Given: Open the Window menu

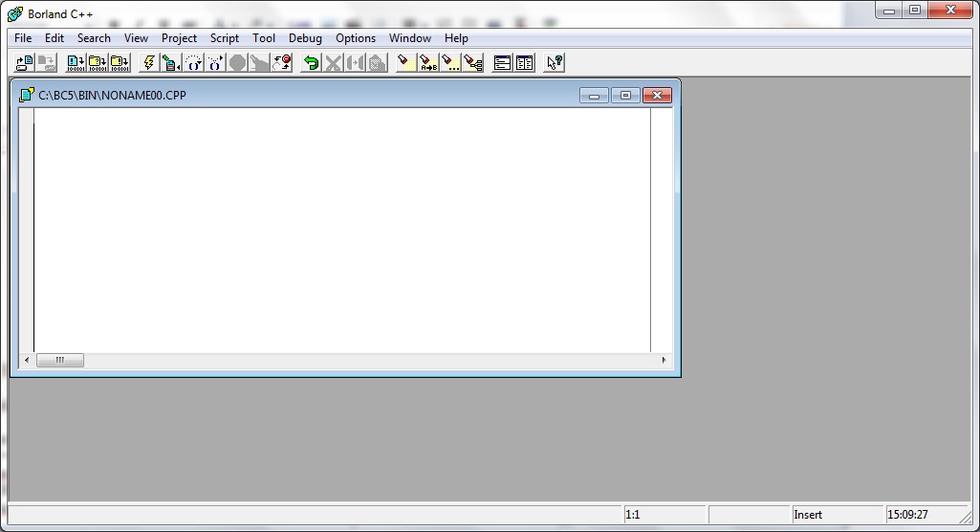Looking at the screenshot, I should coord(410,38).
